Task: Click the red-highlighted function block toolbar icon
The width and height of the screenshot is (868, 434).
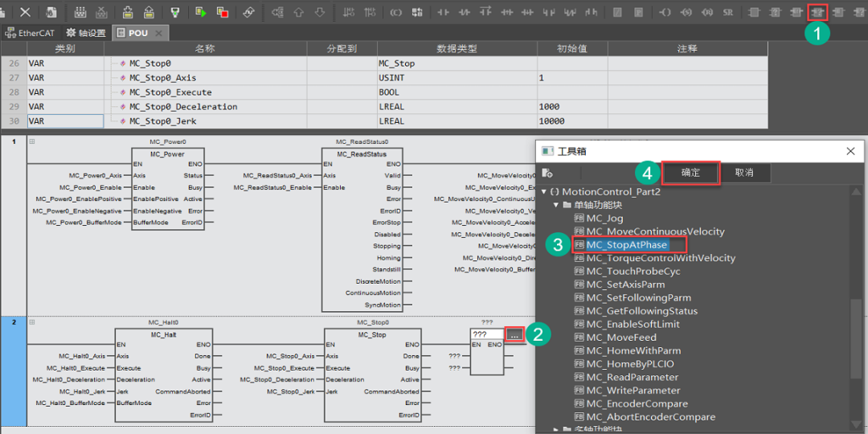Action: (x=817, y=12)
